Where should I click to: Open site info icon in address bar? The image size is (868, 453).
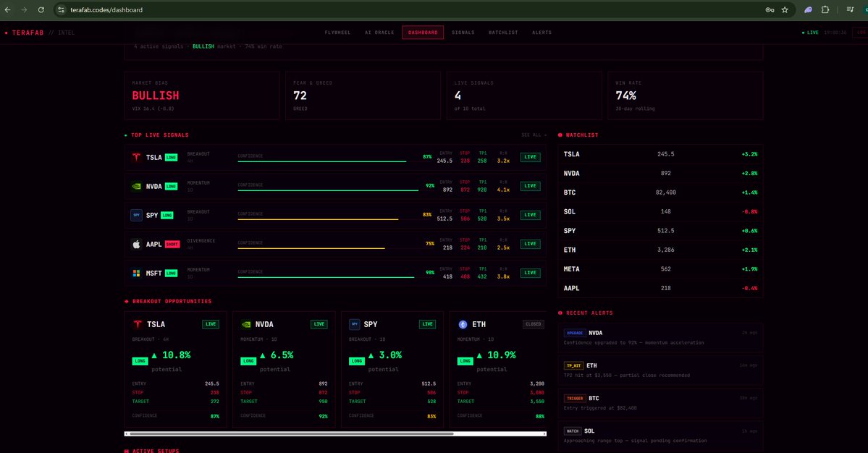tap(62, 10)
